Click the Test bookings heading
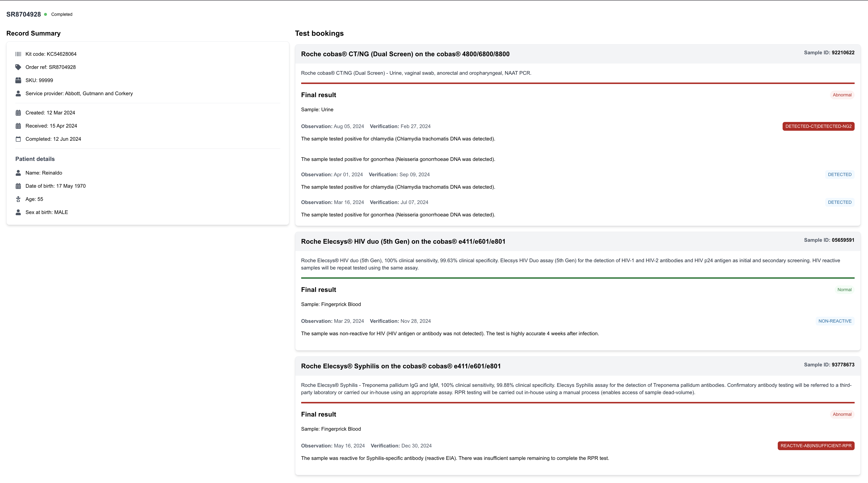868x483 pixels. point(319,33)
